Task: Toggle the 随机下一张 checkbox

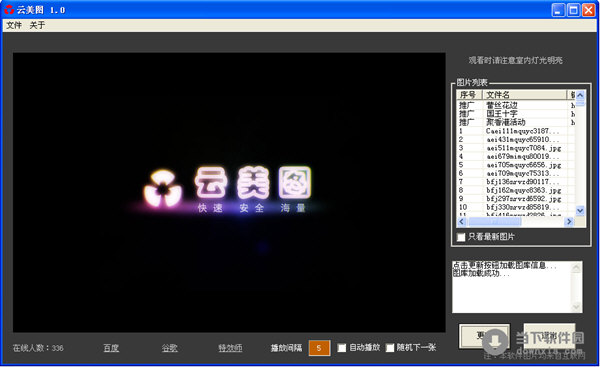Action: [x=390, y=348]
